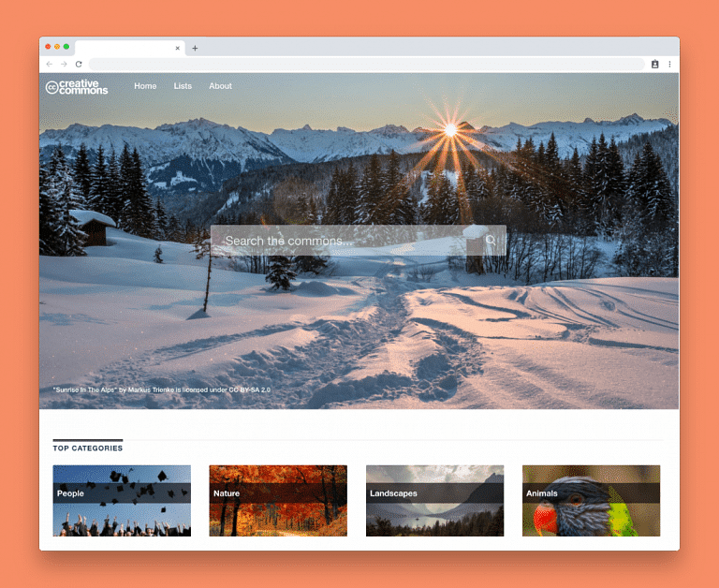The image size is (719, 588).
Task: Click the browser address bar
Action: 365,64
